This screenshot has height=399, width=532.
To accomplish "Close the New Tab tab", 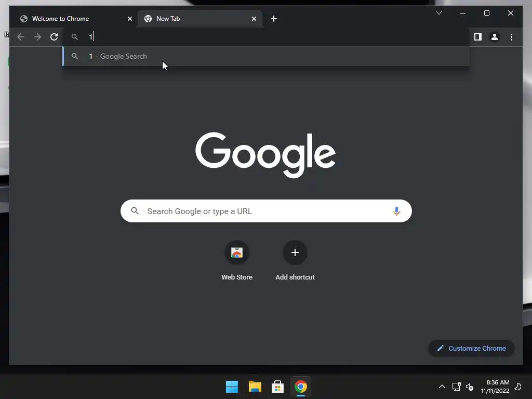I will 254,19.
